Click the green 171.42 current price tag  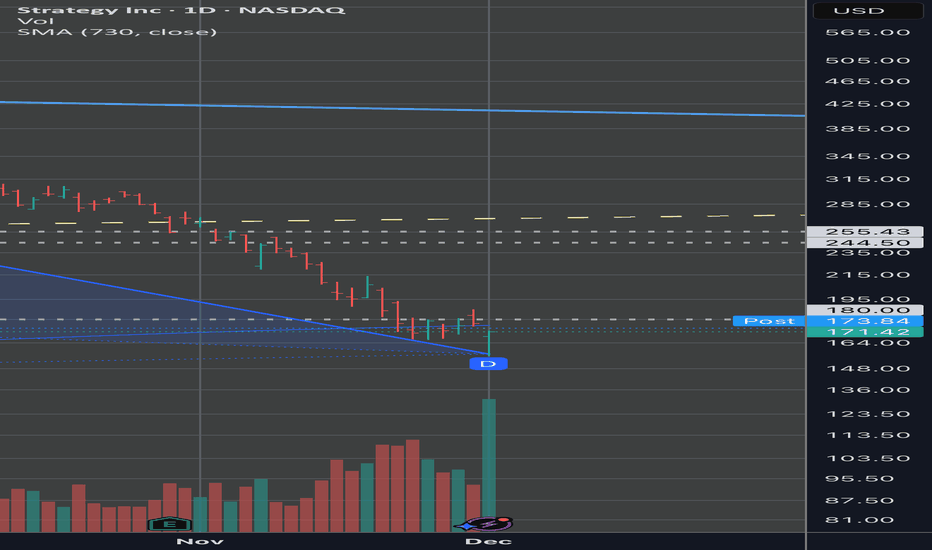[867, 332]
